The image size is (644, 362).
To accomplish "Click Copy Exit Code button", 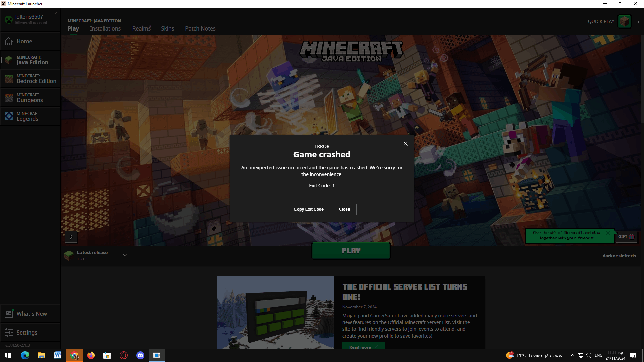I will [x=308, y=209].
